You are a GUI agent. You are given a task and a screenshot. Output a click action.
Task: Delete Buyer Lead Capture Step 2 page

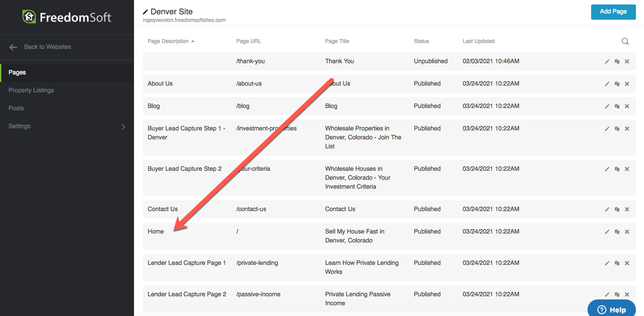point(627,169)
